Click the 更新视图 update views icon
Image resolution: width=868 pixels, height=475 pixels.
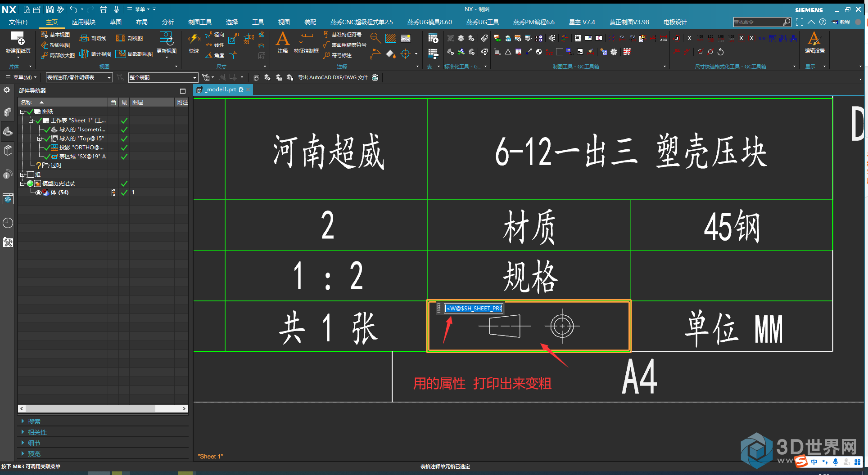coord(166,39)
